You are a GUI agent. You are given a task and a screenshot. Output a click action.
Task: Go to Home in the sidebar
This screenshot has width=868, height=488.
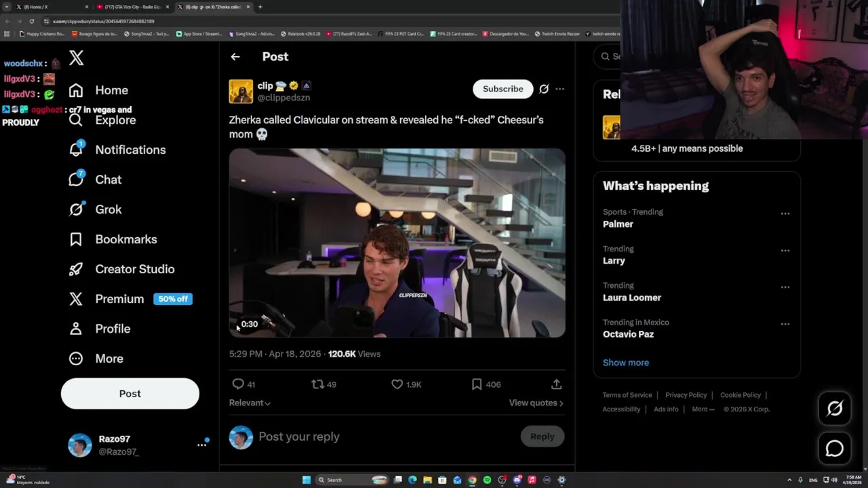(98, 90)
